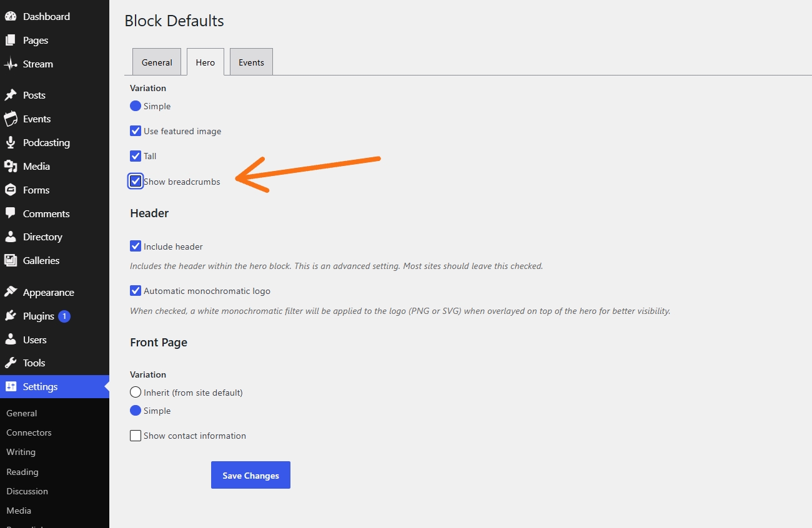Go to the Discussion settings submenu

(x=27, y=491)
